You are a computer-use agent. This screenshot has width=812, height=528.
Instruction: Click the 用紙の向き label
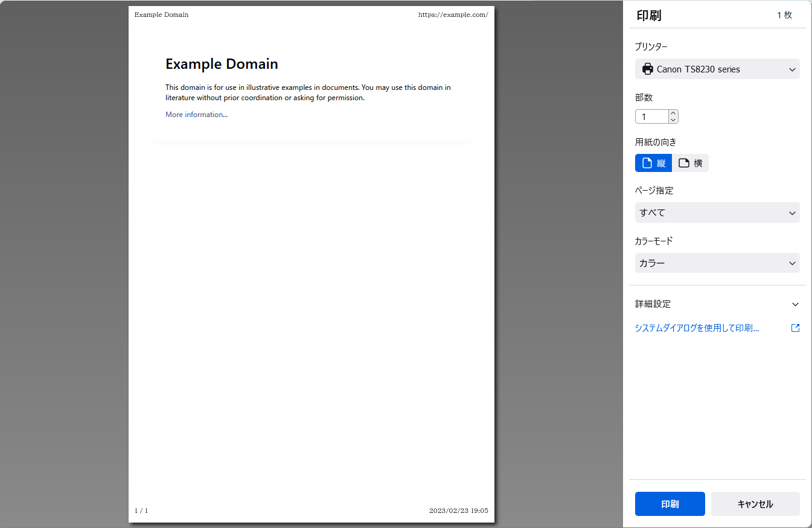click(x=656, y=142)
